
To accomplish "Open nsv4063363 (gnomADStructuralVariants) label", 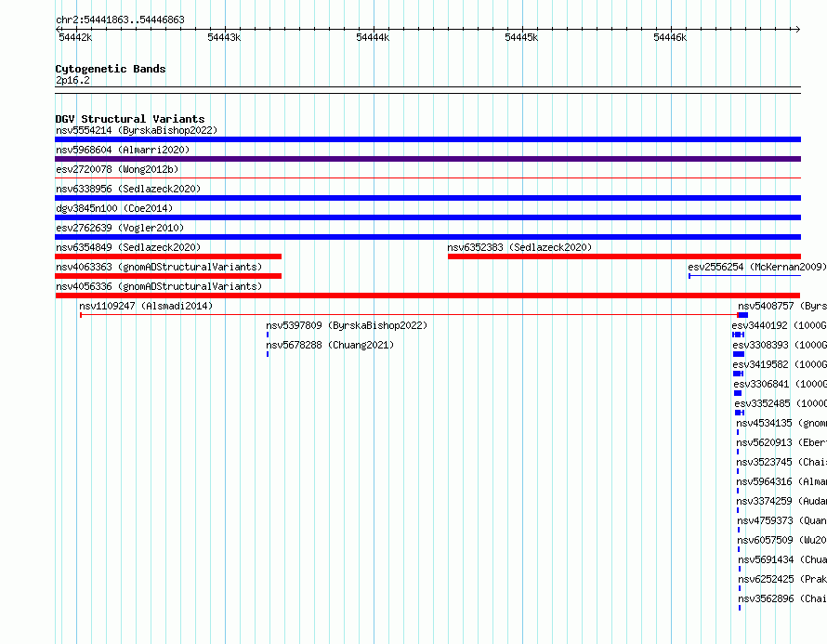I will click(159, 267).
